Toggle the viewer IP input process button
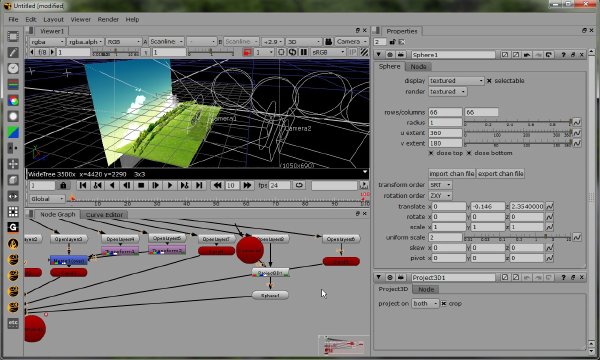Screen dimensions: 600x360 click(353, 52)
